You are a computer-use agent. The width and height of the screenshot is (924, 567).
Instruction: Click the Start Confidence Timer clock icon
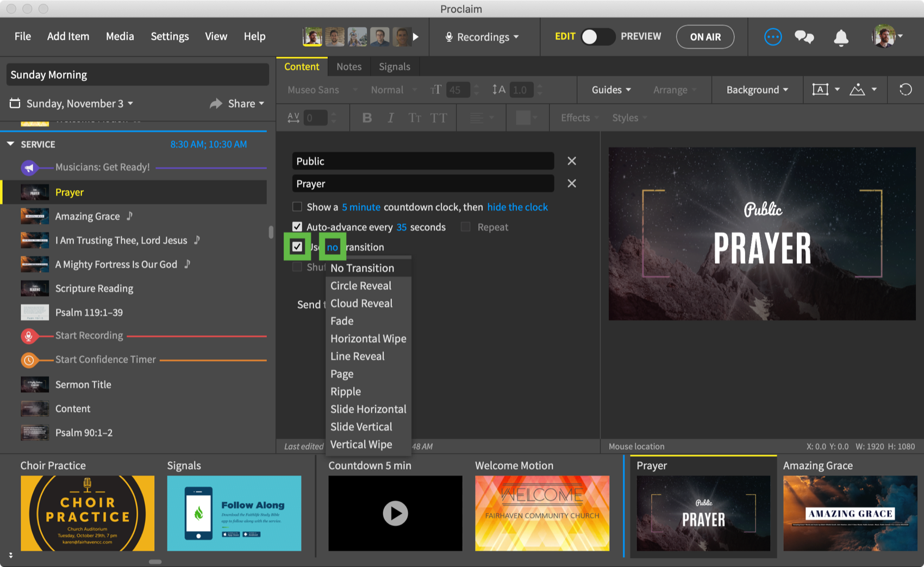[29, 360]
